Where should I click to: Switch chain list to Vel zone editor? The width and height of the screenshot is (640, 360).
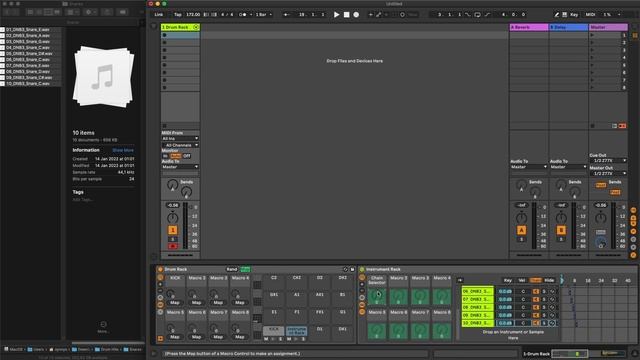click(x=522, y=280)
